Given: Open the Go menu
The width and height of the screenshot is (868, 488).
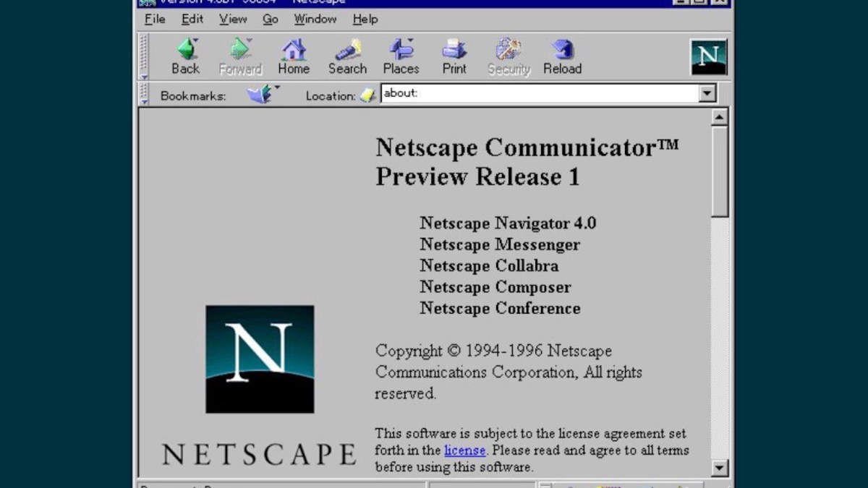Looking at the screenshot, I should (x=271, y=20).
